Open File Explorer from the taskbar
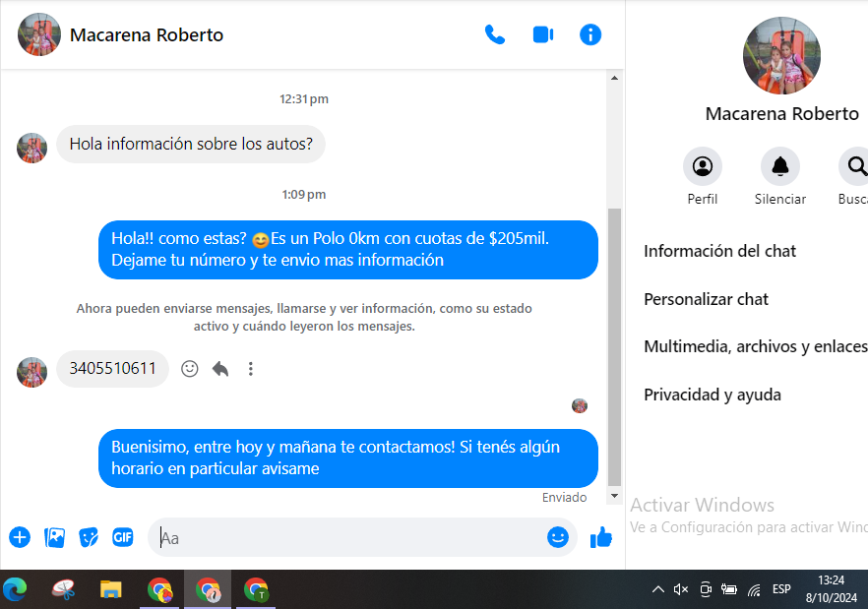 [x=111, y=589]
